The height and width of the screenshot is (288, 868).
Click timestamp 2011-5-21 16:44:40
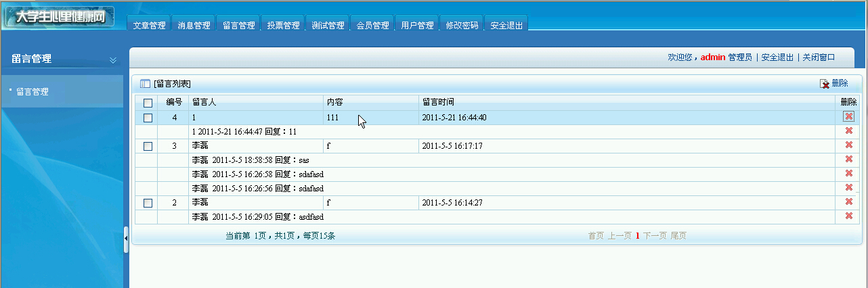pos(454,118)
